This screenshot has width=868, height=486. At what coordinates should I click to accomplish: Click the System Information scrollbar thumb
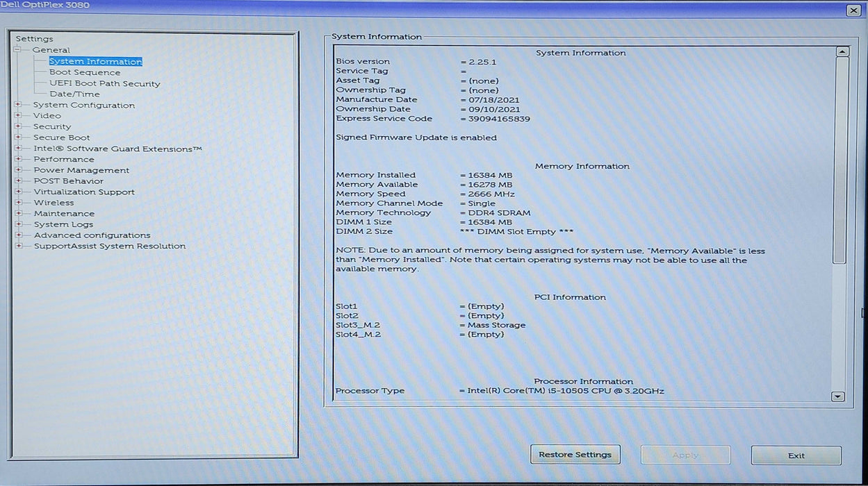point(841,161)
